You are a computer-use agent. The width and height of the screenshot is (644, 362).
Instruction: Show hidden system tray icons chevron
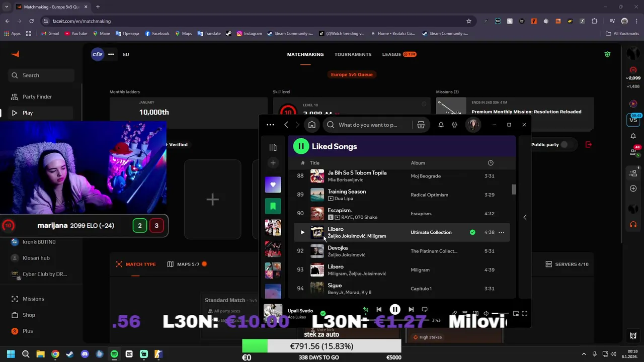[x=584, y=354]
